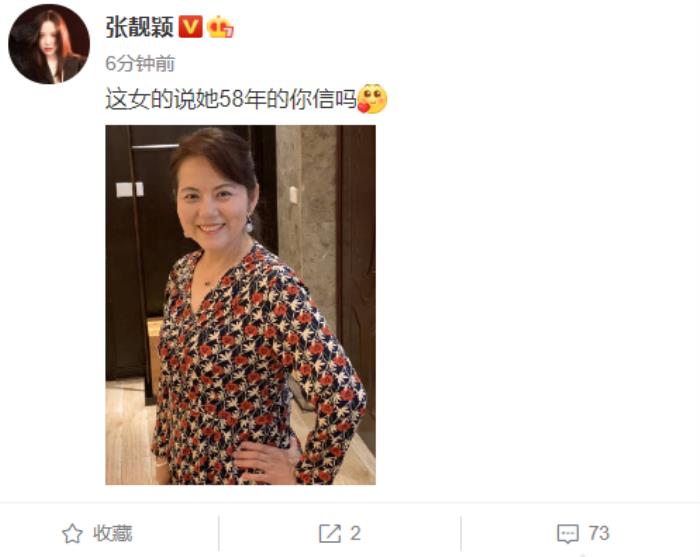Click the comment bubble icon
Image resolution: width=700 pixels, height=557 pixels.
click(x=568, y=533)
